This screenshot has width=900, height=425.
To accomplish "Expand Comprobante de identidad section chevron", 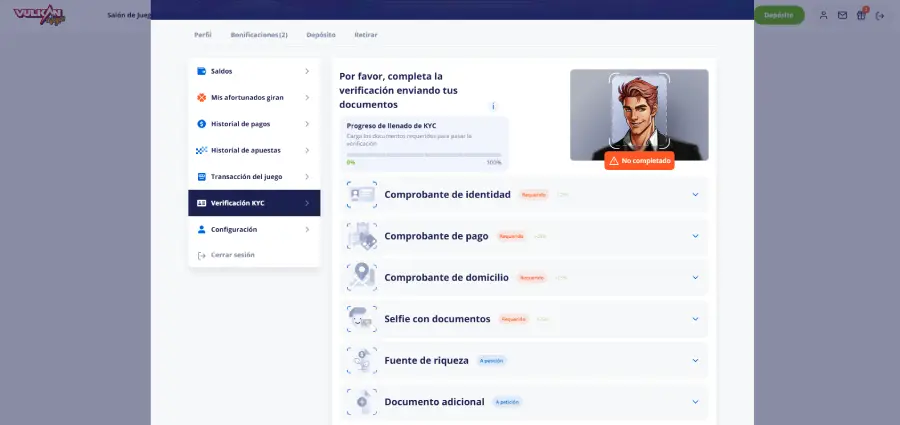I will [x=695, y=195].
